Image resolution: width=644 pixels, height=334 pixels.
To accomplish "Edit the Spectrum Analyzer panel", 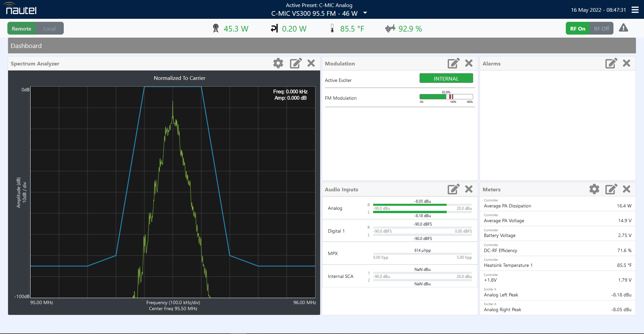I will pos(296,63).
